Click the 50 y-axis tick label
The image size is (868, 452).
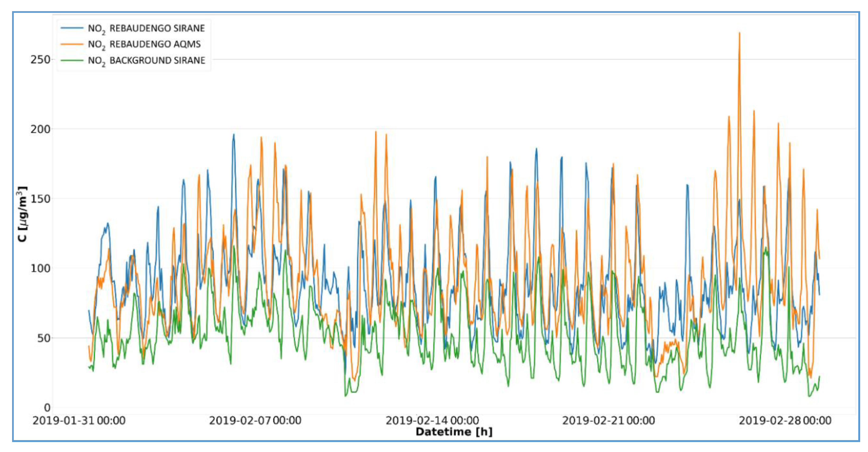(x=43, y=338)
